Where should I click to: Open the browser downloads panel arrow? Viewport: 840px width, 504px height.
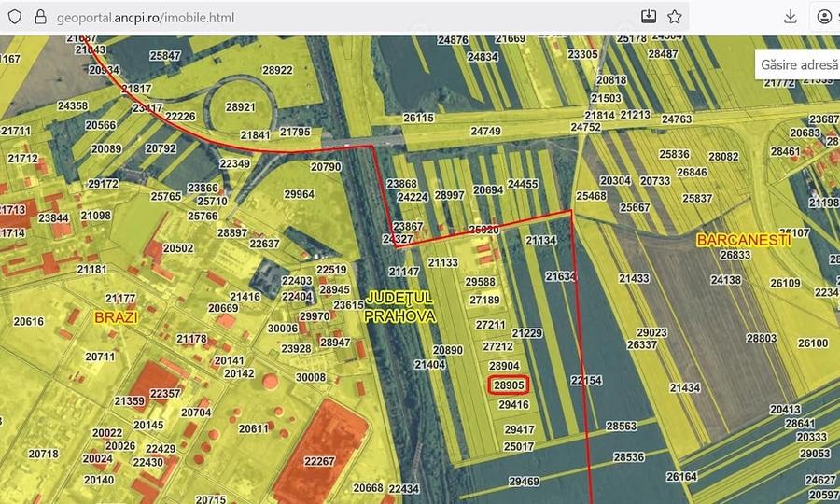coord(791,17)
